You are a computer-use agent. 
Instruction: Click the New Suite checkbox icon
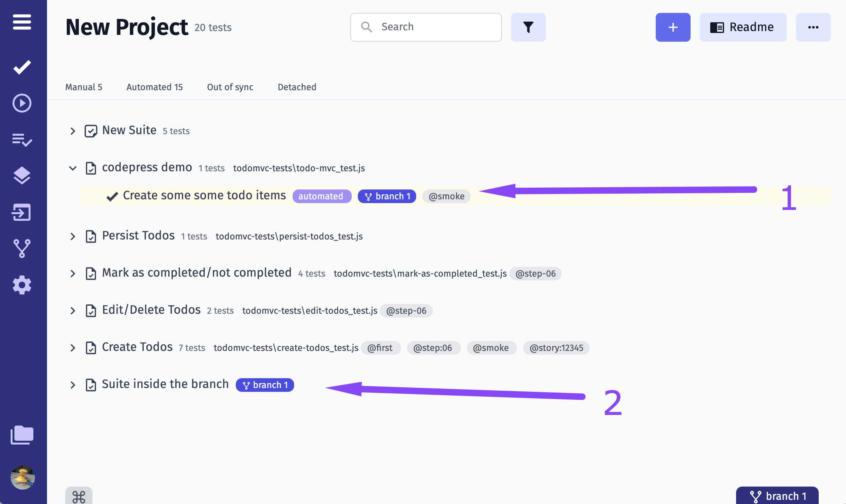[x=91, y=131]
